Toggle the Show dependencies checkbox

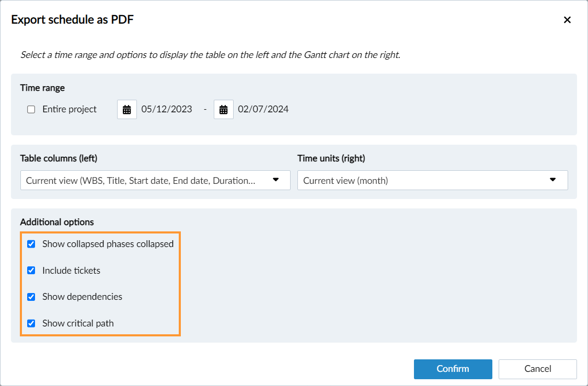coord(31,297)
